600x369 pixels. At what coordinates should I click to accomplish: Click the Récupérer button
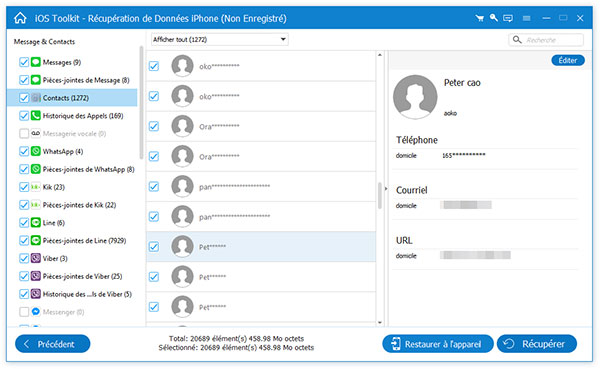click(x=536, y=344)
